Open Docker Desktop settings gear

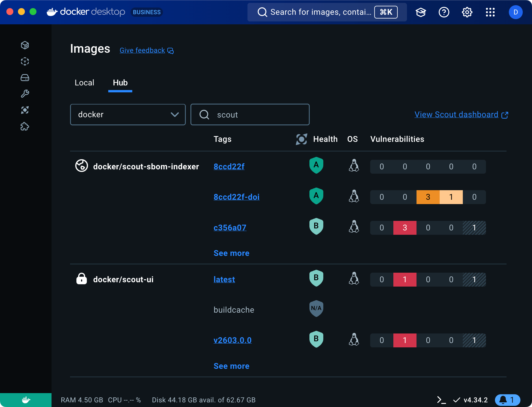pyautogui.click(x=467, y=12)
